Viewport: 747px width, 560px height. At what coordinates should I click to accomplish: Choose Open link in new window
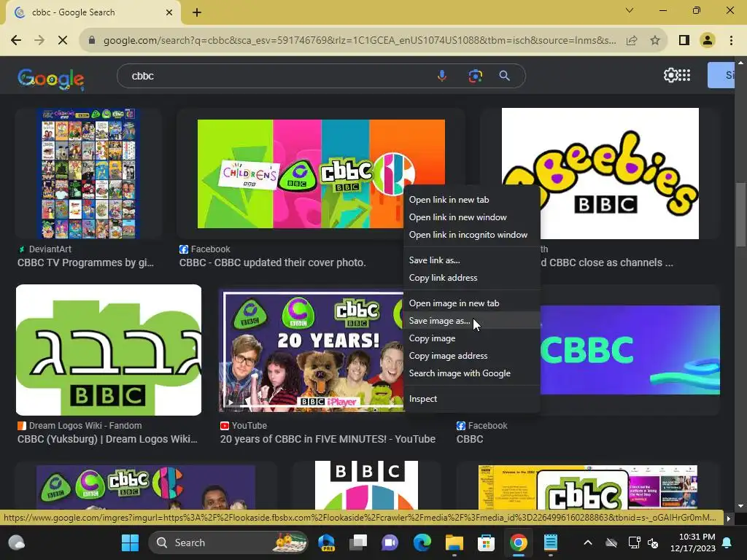[472, 217]
